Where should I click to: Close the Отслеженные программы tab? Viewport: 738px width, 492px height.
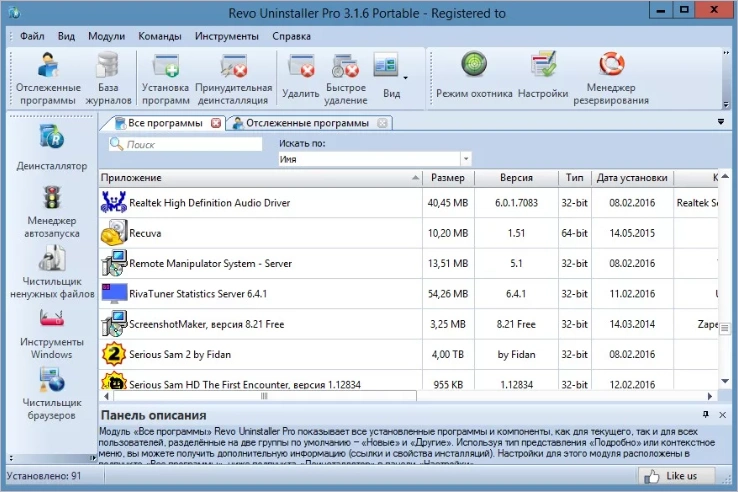click(383, 123)
